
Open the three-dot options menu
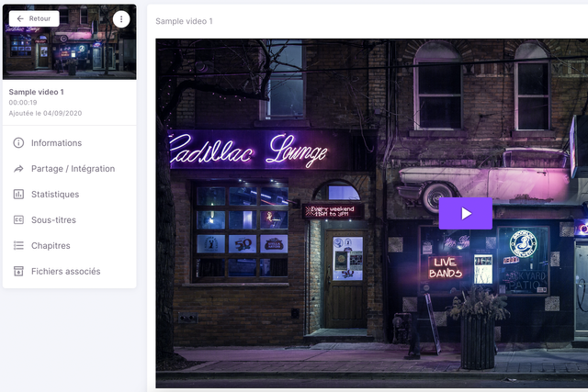tap(121, 18)
